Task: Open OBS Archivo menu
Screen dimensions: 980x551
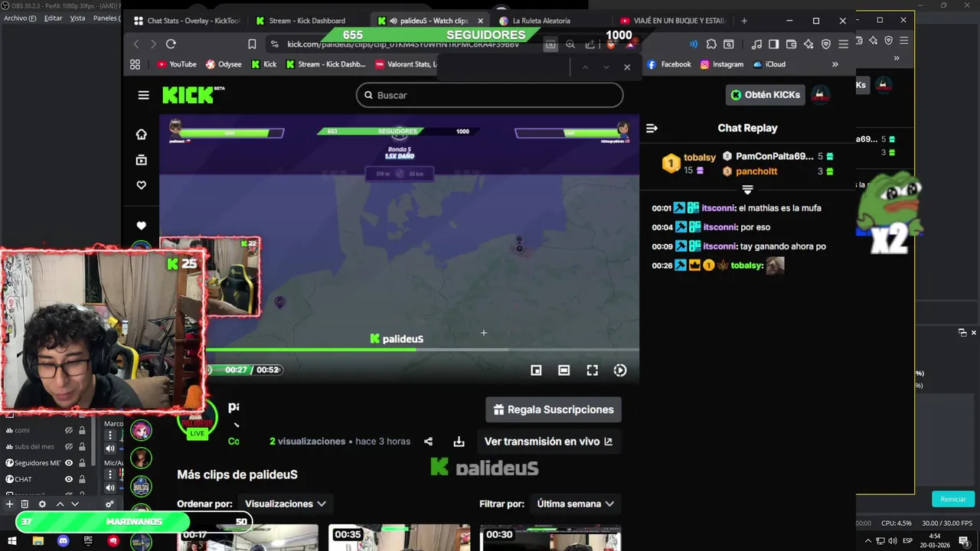Action: [20, 18]
